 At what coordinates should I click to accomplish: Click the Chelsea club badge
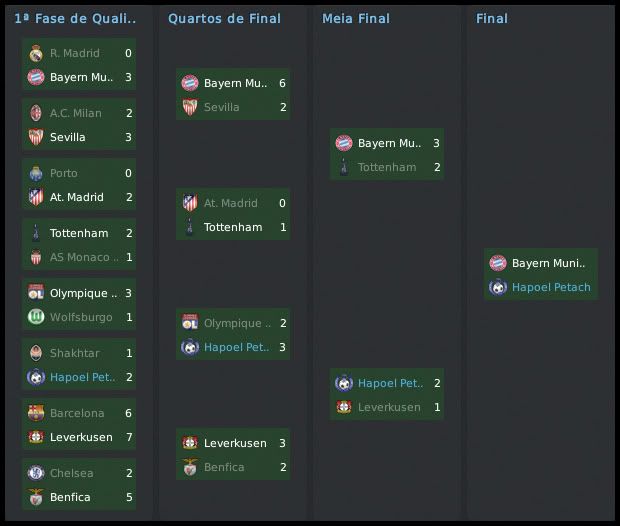pos(35,473)
